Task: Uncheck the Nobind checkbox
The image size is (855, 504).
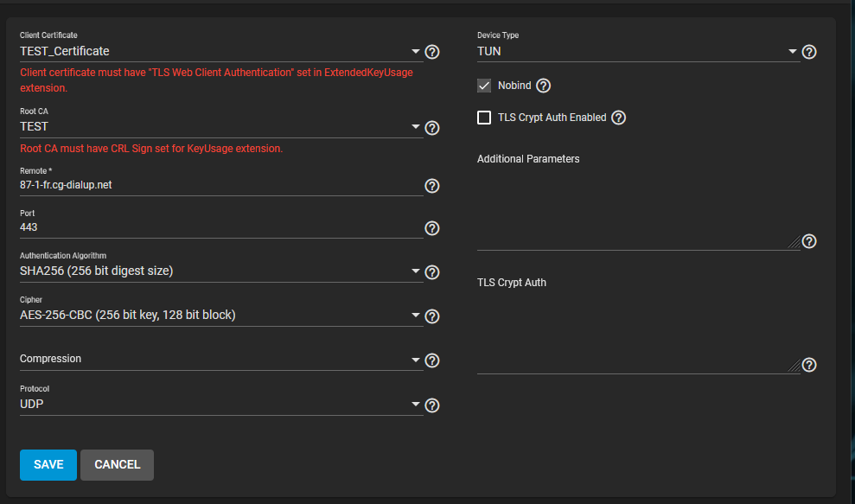Action: point(483,86)
